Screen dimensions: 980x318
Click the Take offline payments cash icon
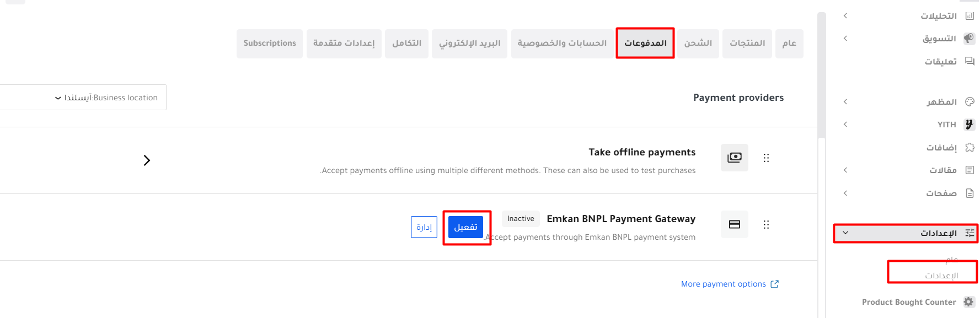click(x=734, y=158)
